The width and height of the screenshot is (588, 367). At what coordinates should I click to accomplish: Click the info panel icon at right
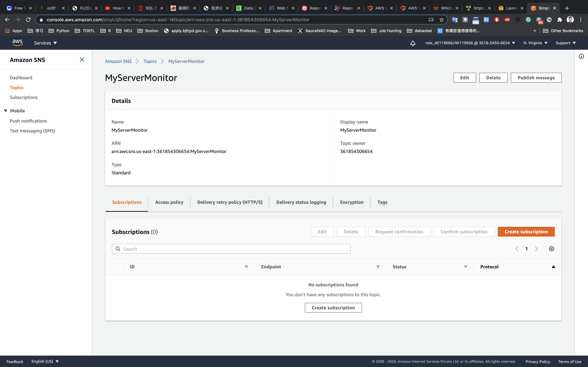tap(581, 57)
